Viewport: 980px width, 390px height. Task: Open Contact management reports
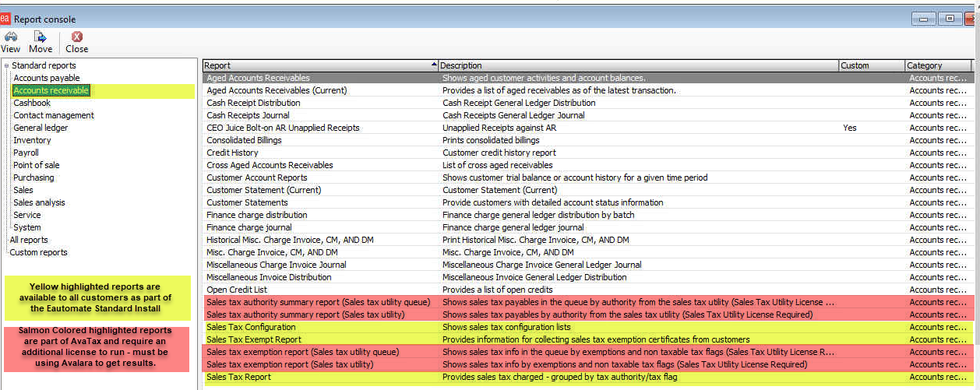[x=54, y=115]
